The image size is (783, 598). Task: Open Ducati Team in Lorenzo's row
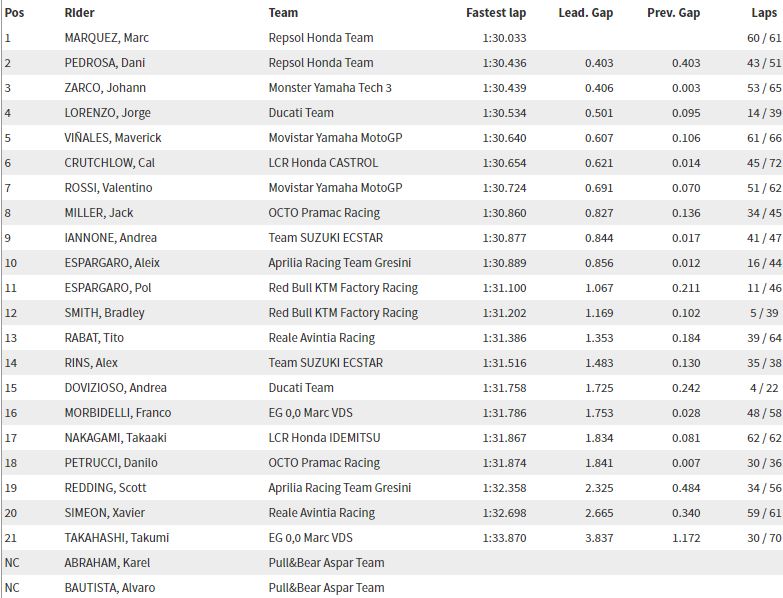tap(301, 113)
